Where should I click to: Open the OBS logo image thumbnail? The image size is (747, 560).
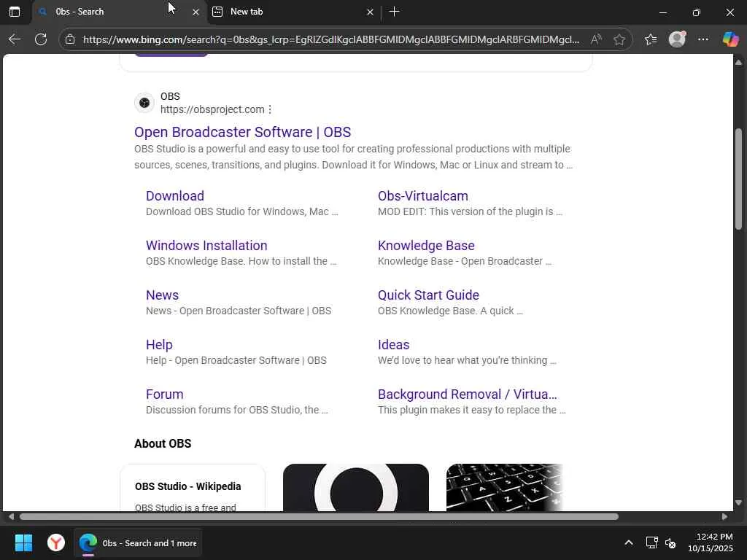coord(356,488)
